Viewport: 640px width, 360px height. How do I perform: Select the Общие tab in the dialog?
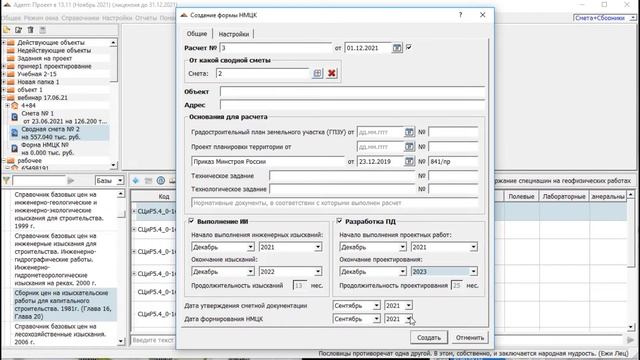[197, 33]
